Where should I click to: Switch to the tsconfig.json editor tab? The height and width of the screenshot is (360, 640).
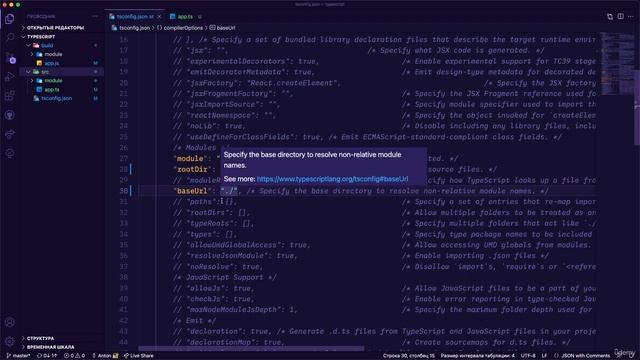click(135, 17)
